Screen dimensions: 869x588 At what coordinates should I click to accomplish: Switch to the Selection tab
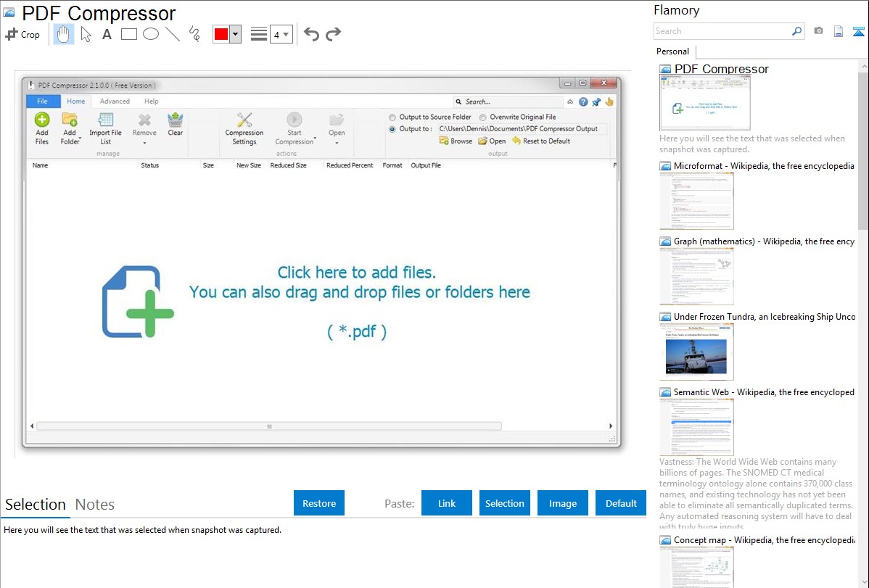pos(36,505)
